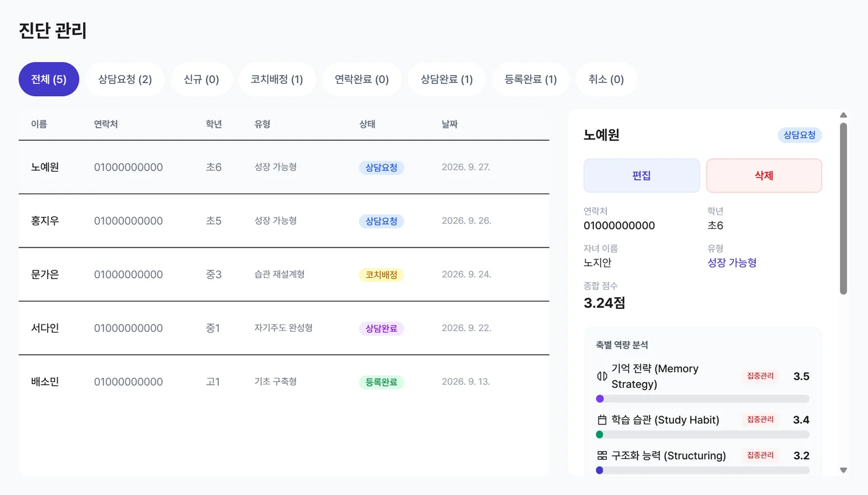
Task: Select the 문가은 row name
Action: 45,274
